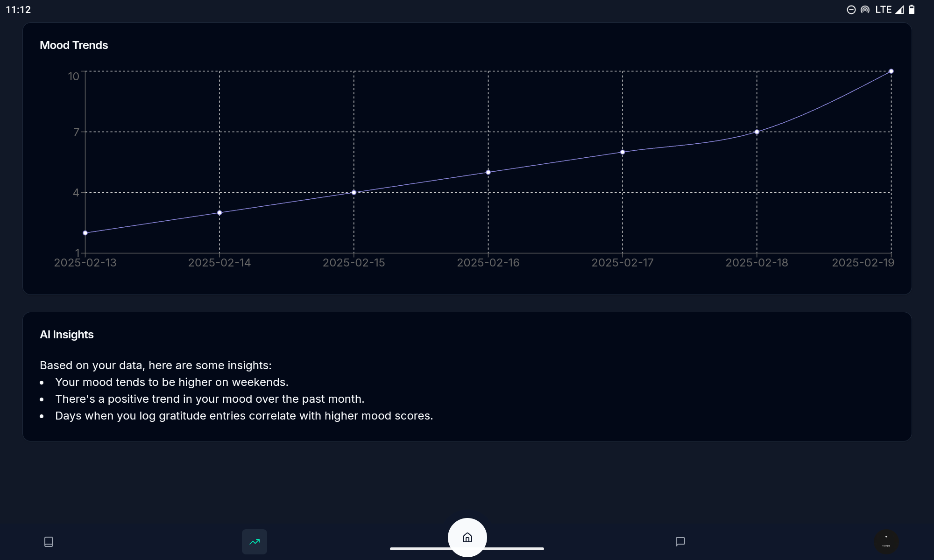Open the chat bubble icon
This screenshot has width=934, height=560.
(680, 541)
